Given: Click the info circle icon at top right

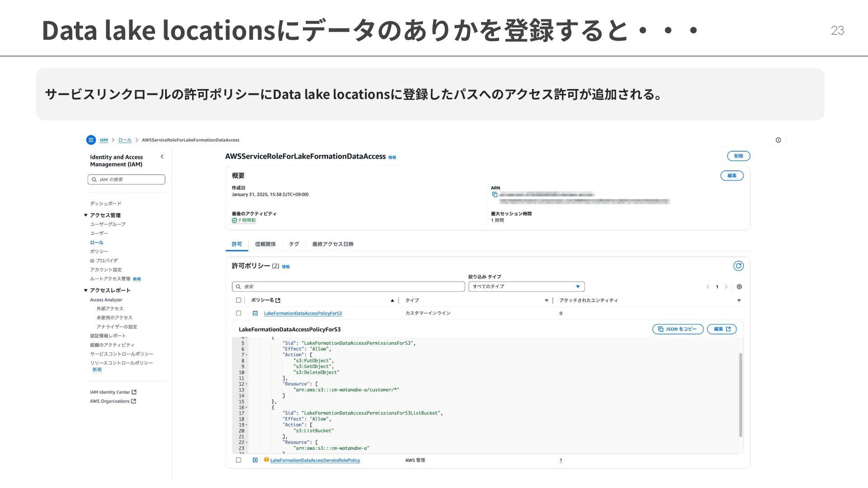Looking at the screenshot, I should 778,140.
